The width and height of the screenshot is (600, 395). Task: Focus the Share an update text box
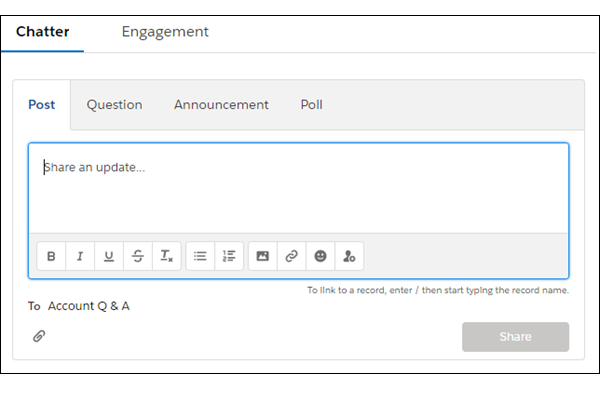point(298,188)
